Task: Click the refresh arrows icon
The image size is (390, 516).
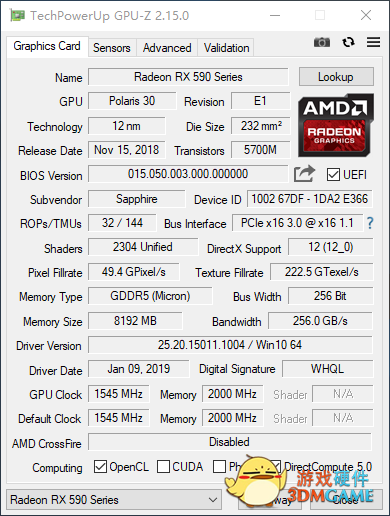Action: [348, 42]
